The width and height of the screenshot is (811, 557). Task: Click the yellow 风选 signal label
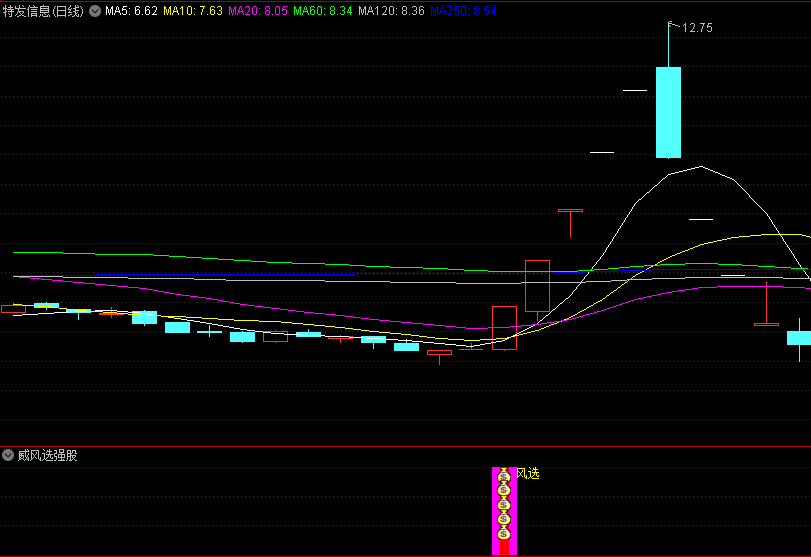[528, 473]
